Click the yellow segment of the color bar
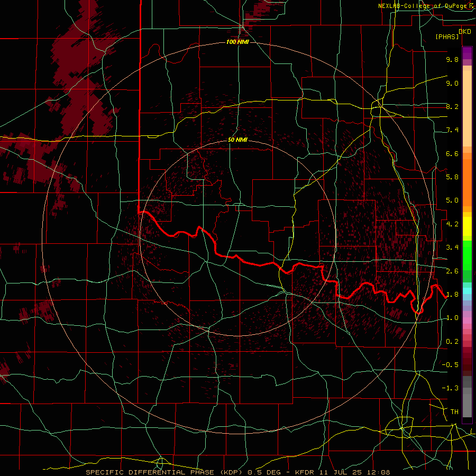476x476 pixels. coord(467,226)
